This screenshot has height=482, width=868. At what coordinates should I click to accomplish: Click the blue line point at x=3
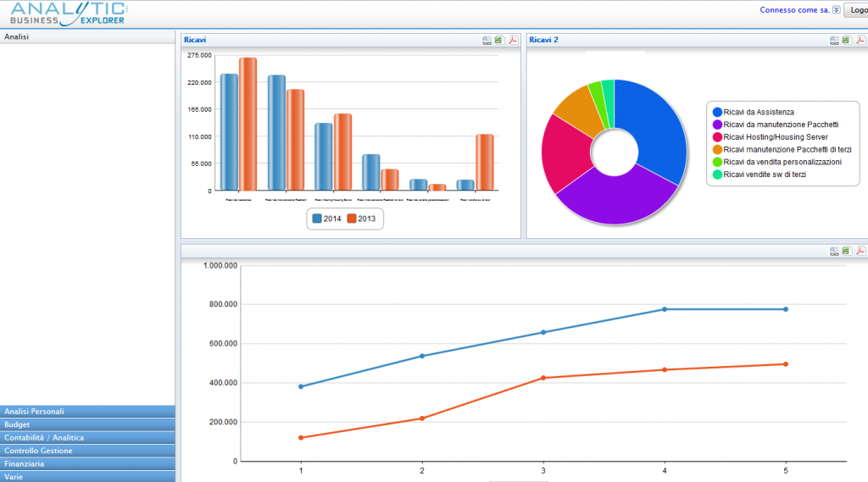(543, 333)
